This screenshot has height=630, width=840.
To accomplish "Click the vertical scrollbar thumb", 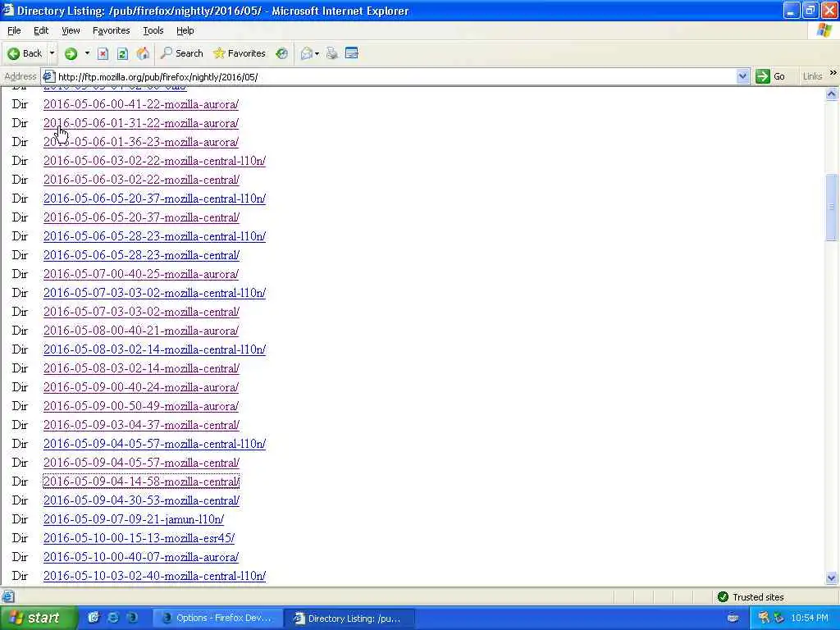I will [832, 207].
